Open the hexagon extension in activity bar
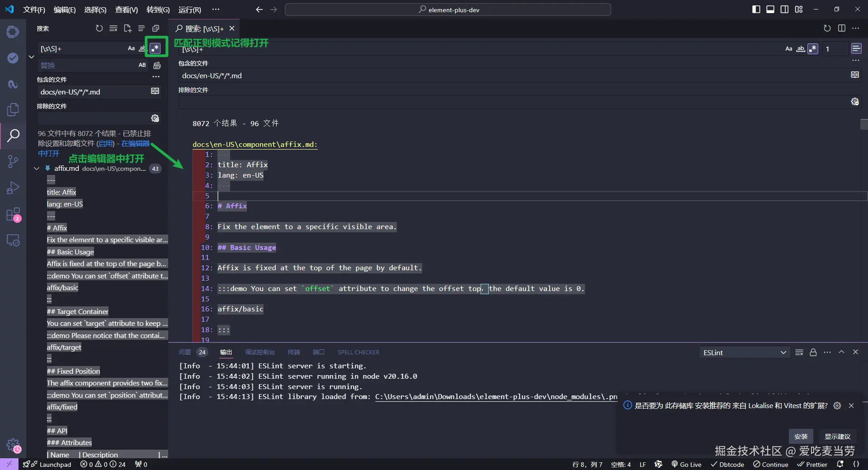 tap(13, 32)
